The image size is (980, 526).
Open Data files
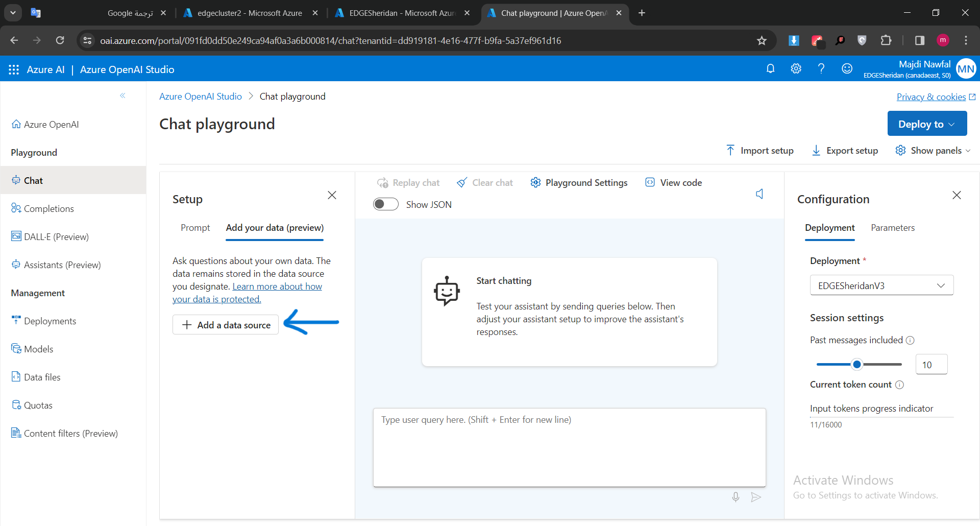point(41,377)
